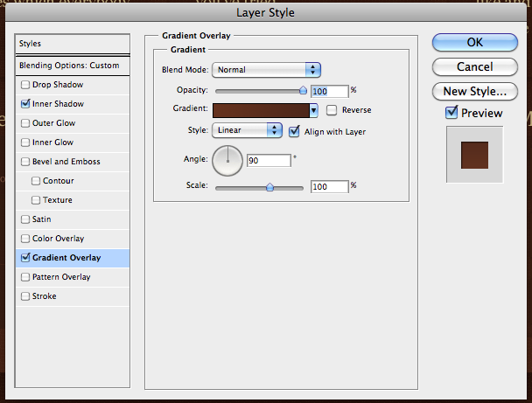Check the Contour checkbox

coord(36,181)
